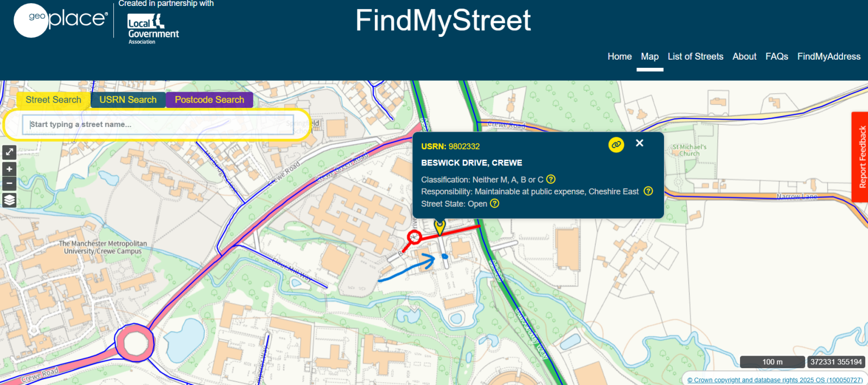Zoom in with the plus button
Image resolution: width=868 pixels, height=385 pixels.
9,169
